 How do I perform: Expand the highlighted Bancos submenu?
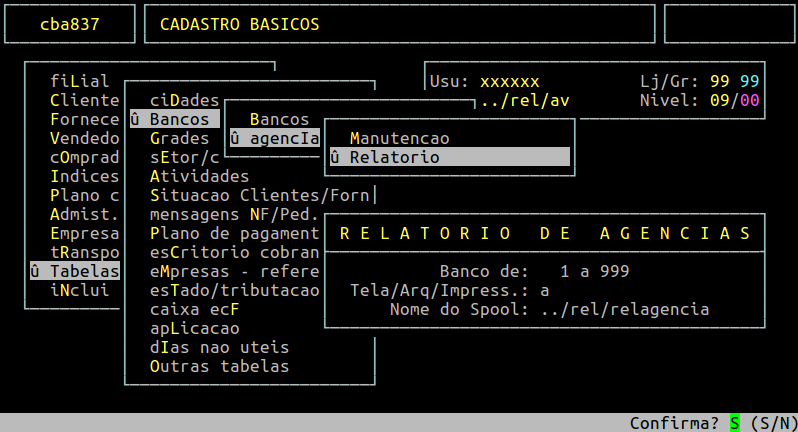click(x=175, y=119)
